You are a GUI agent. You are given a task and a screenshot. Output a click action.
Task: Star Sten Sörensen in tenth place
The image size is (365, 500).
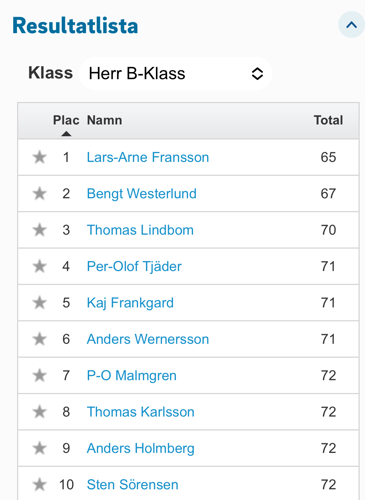(39, 484)
